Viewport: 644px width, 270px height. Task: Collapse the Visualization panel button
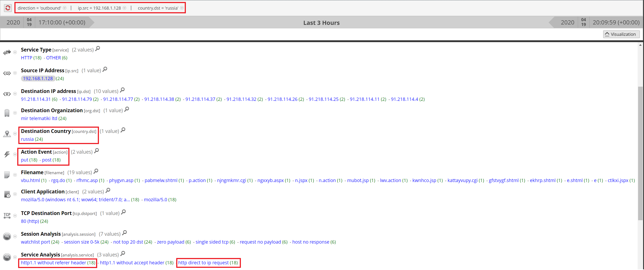click(621, 34)
